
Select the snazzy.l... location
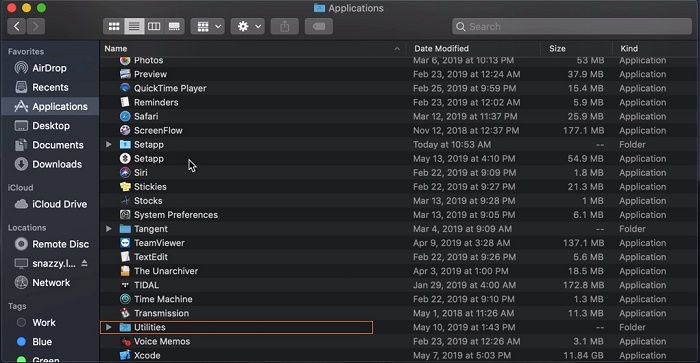point(54,263)
